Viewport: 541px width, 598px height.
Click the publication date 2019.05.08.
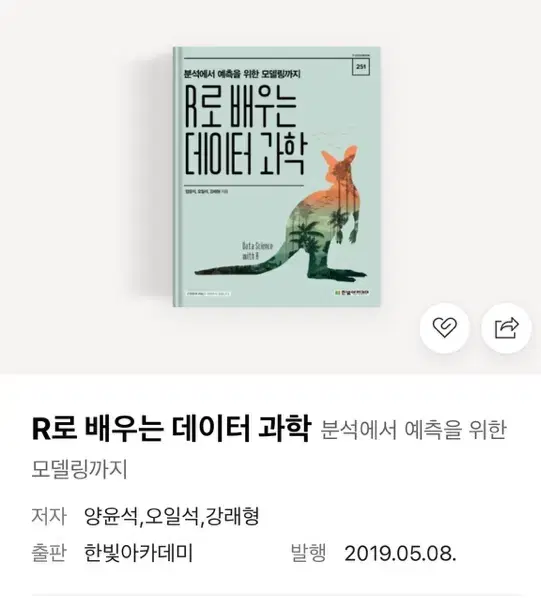pyautogui.click(x=400, y=553)
